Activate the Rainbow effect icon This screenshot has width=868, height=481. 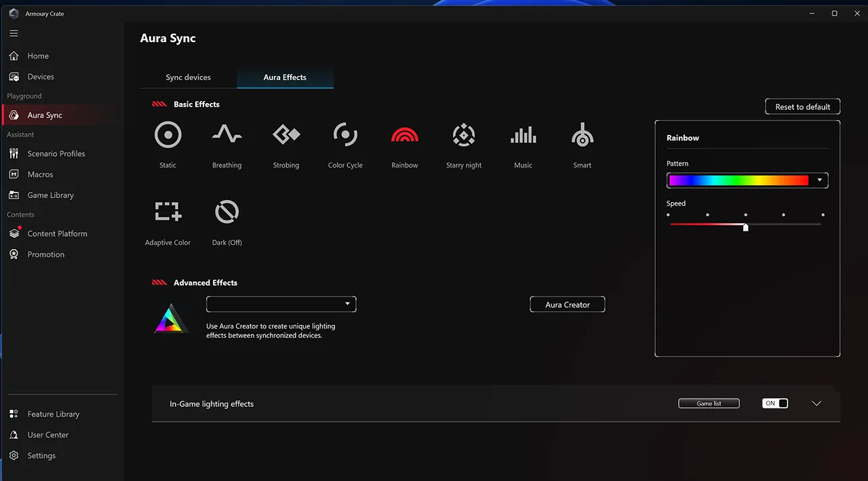coord(405,134)
